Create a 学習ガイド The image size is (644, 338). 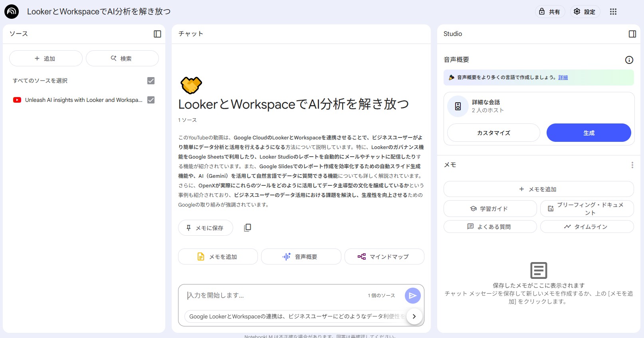pyautogui.click(x=490, y=209)
